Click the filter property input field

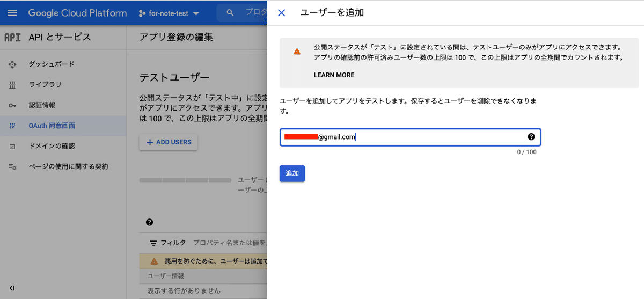tap(230, 243)
